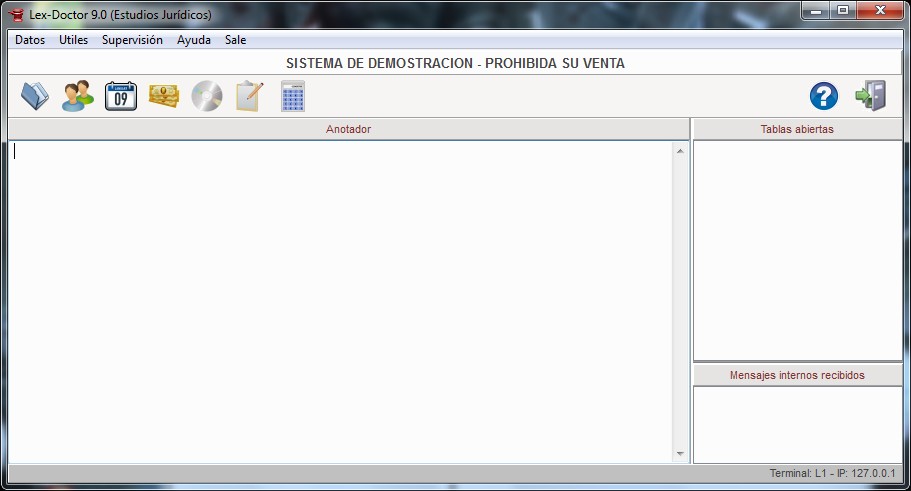Click the Terminal L1 IP status text

coord(833,473)
